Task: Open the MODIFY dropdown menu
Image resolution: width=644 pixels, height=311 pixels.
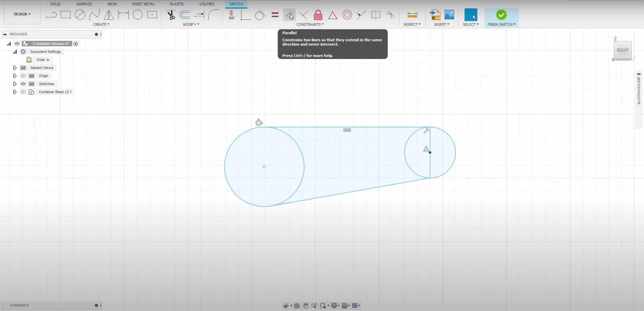Action: pyautogui.click(x=191, y=24)
